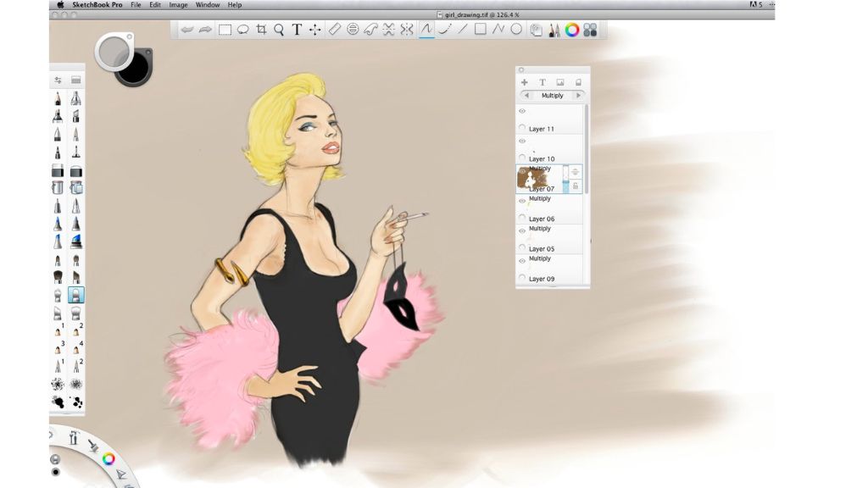The height and width of the screenshot is (488, 868).
Task: Open the Window menu
Action: (207, 4)
